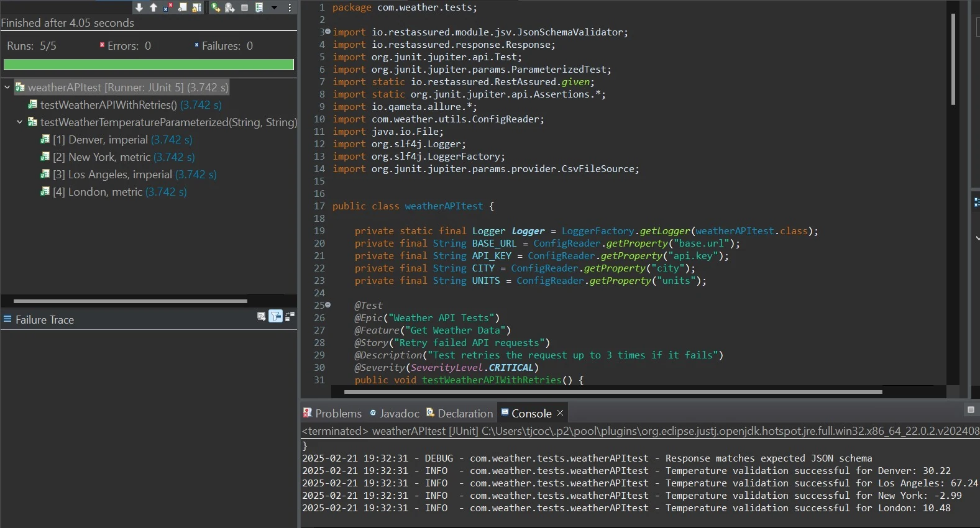Click the Next Failed Test down arrow
Screen dimensions: 980x528
[x=139, y=7]
